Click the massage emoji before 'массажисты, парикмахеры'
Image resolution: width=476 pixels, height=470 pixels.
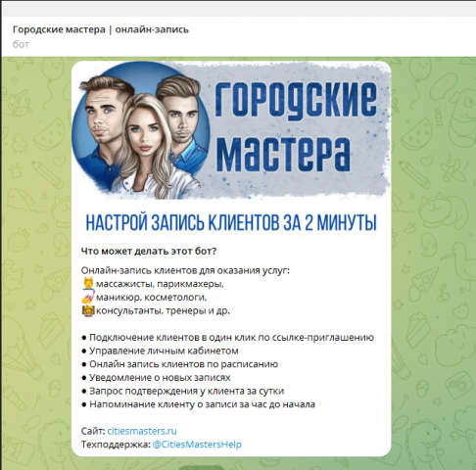tap(87, 283)
